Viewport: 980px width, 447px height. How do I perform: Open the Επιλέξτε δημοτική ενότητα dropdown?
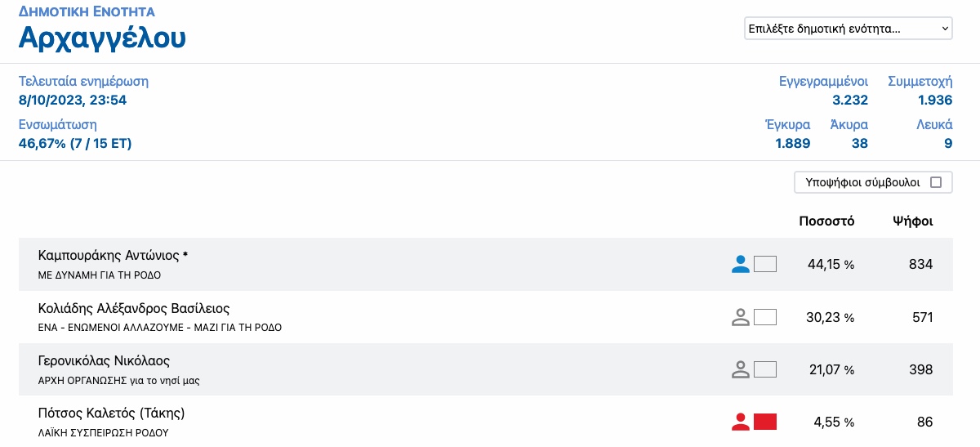coord(849,29)
